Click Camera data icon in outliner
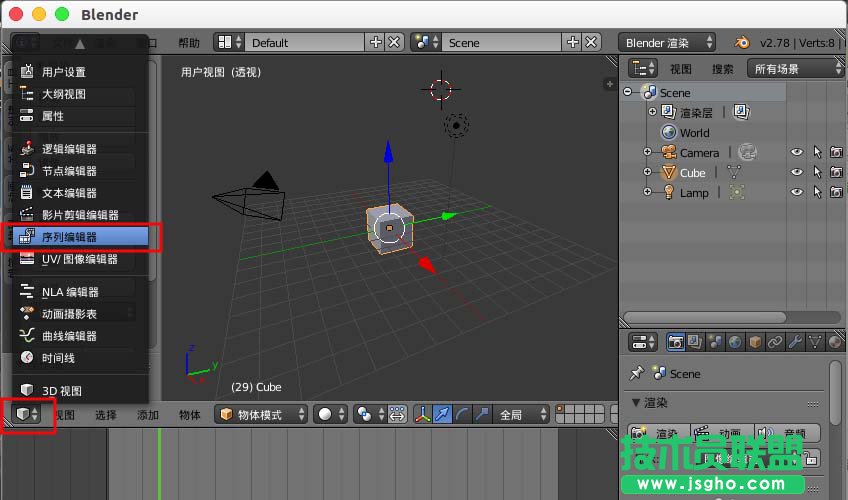This screenshot has height=500, width=848. pyautogui.click(x=747, y=152)
